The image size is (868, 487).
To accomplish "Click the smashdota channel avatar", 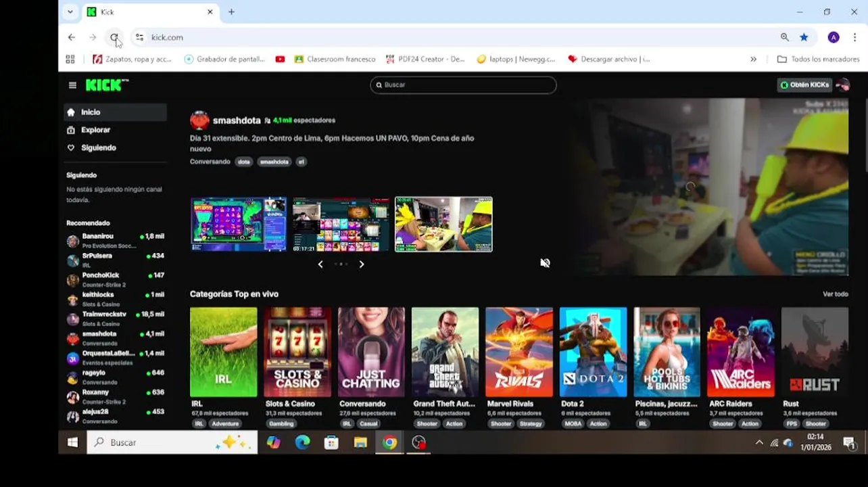I will 199,120.
